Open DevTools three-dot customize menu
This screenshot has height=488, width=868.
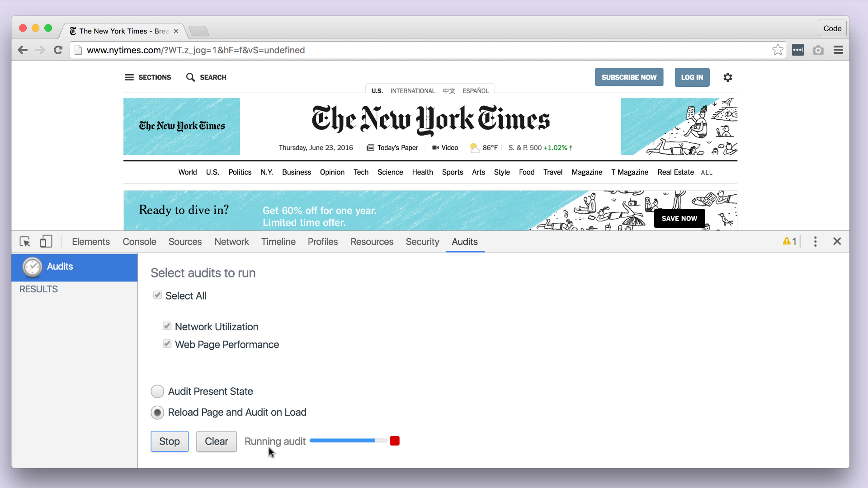click(815, 241)
